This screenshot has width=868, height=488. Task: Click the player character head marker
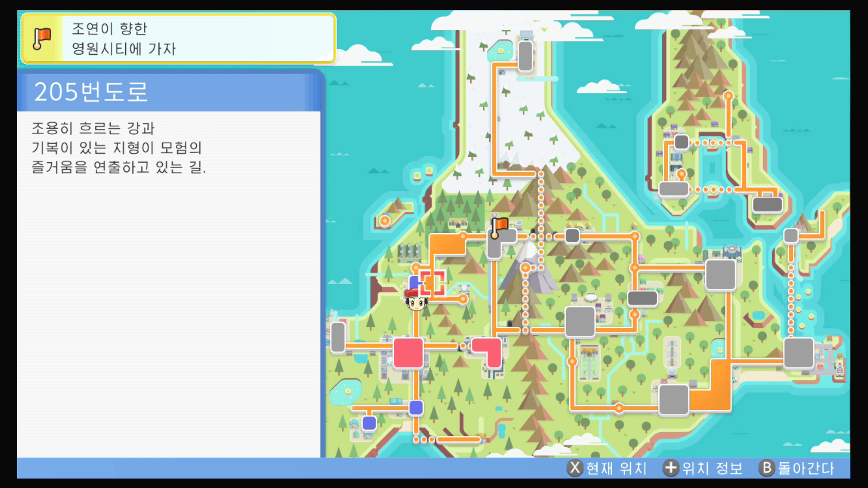(x=416, y=300)
